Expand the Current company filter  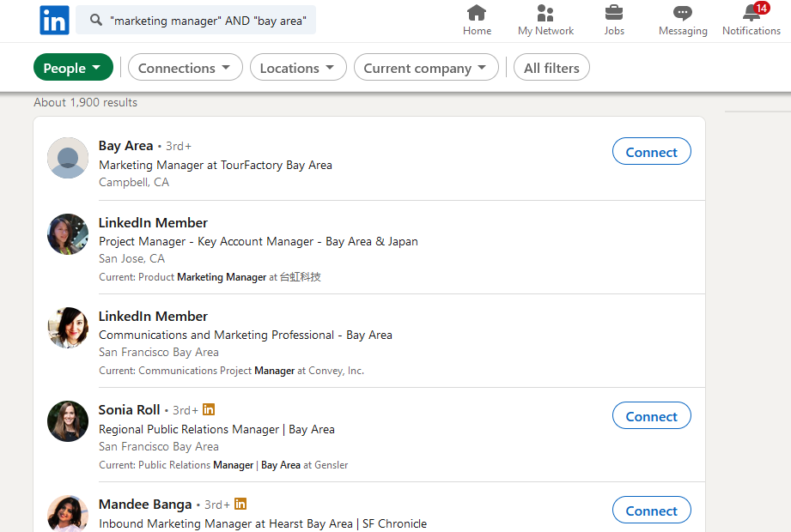[426, 68]
